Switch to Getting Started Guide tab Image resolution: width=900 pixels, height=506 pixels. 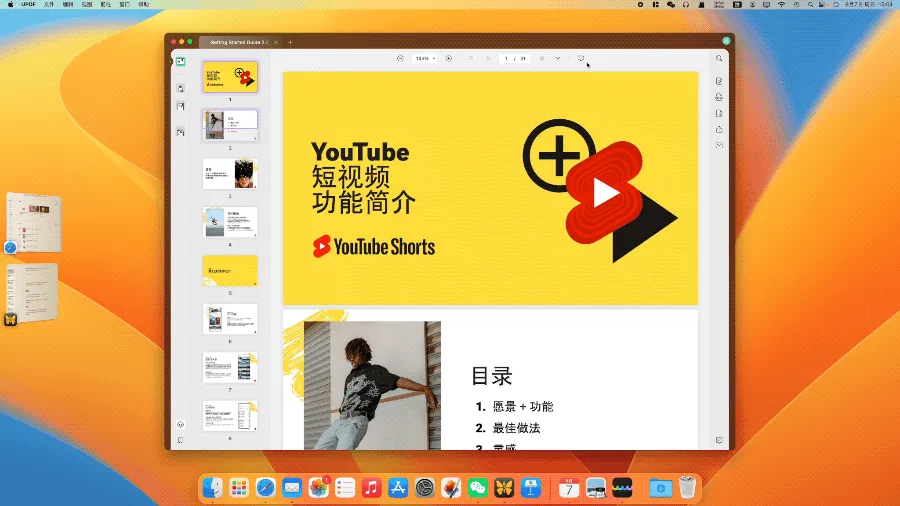click(238, 42)
